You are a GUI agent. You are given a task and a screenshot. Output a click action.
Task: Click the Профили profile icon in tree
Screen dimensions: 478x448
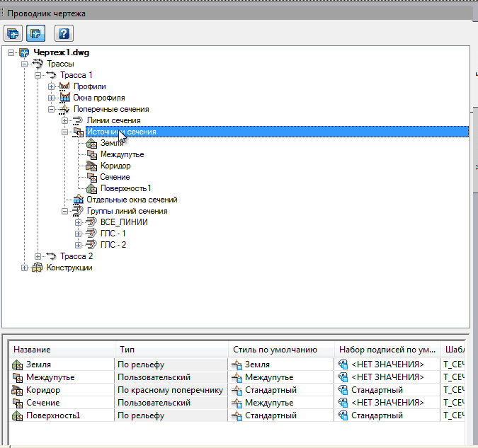pos(65,86)
